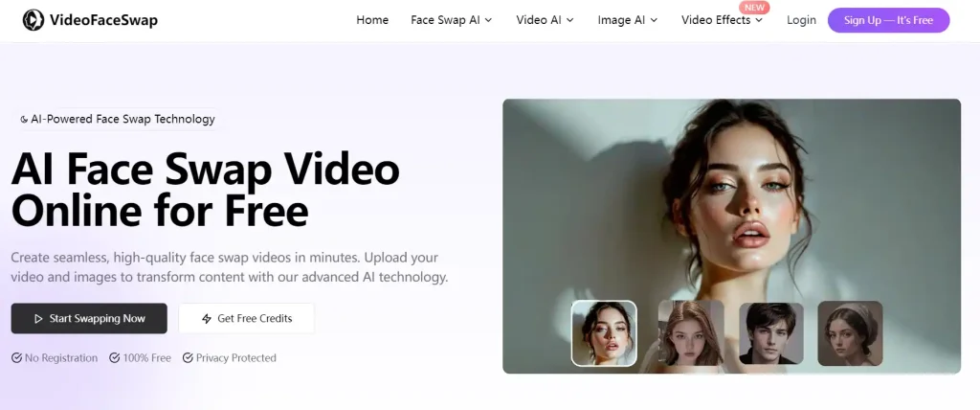Click the 100% Free checkmark icon
The height and width of the screenshot is (410, 980).
click(115, 358)
